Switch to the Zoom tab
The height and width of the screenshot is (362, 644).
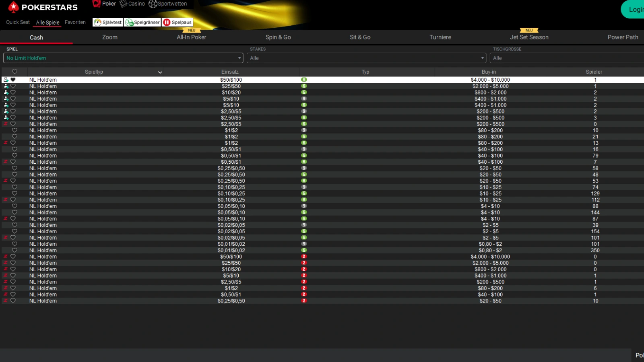[x=109, y=37]
